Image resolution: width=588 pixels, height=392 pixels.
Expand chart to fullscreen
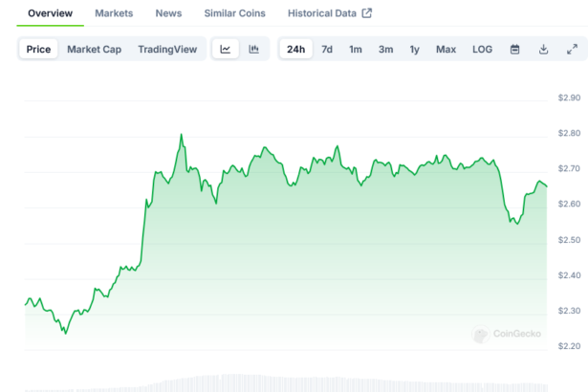click(572, 50)
